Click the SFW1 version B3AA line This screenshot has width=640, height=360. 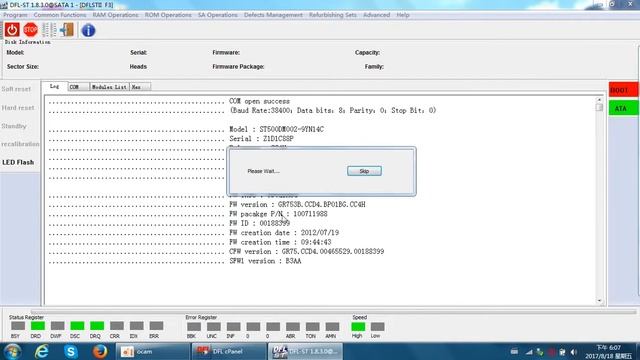point(265,261)
